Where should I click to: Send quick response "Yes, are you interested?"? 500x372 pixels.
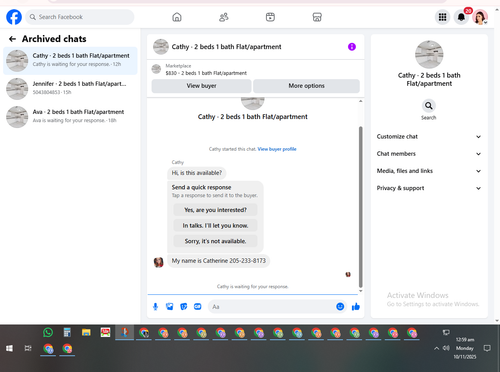pos(215,210)
